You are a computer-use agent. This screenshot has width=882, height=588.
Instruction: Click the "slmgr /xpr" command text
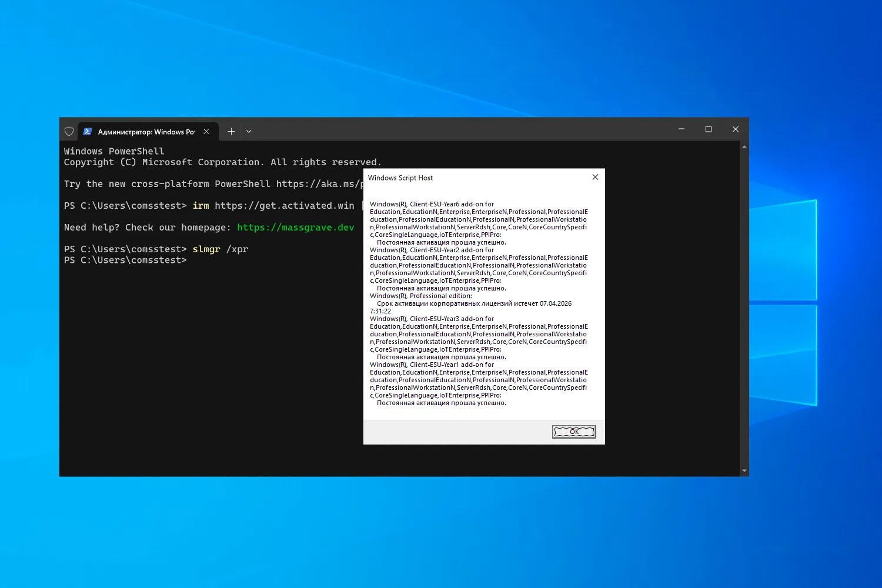click(220, 249)
